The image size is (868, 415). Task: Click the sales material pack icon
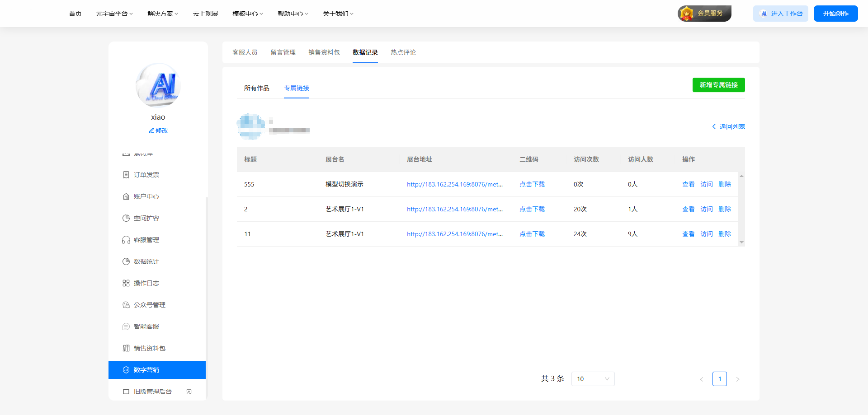(126, 348)
